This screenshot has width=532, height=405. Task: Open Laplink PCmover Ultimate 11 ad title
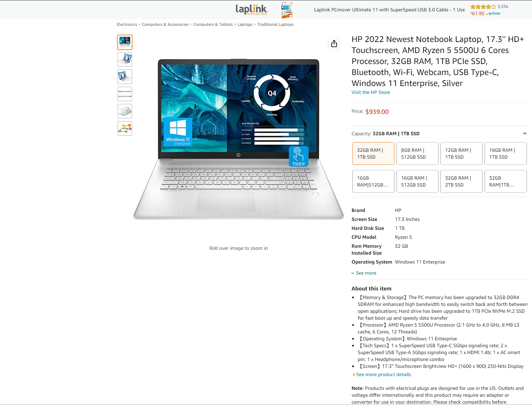pyautogui.click(x=389, y=10)
